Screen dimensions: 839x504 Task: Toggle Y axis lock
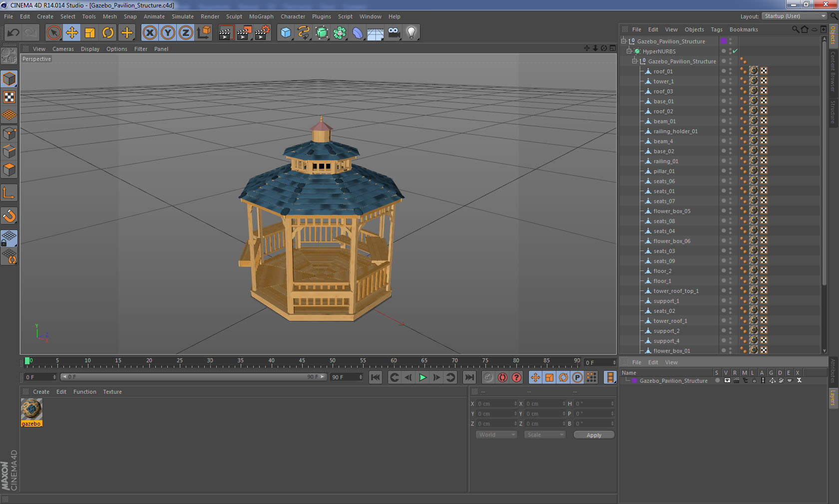[168, 33]
